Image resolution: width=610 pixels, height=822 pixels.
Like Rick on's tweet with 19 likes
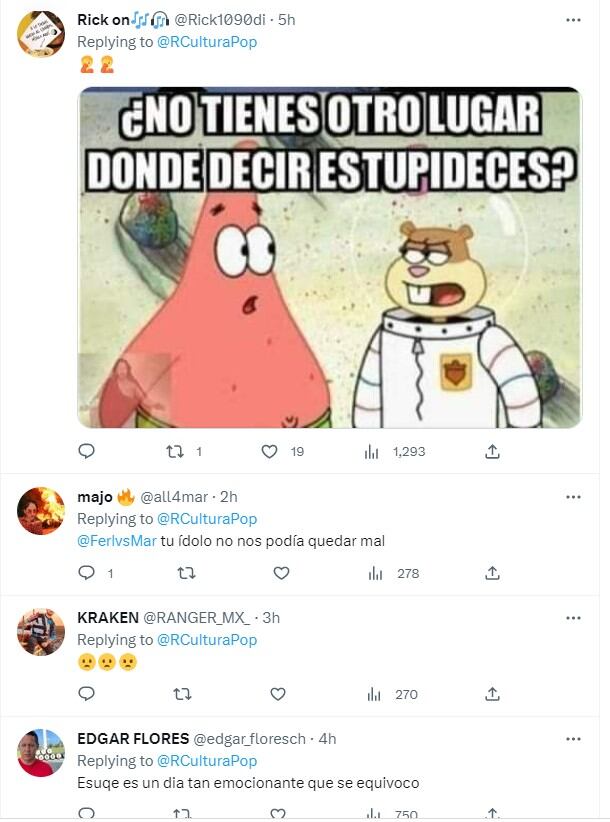269,451
